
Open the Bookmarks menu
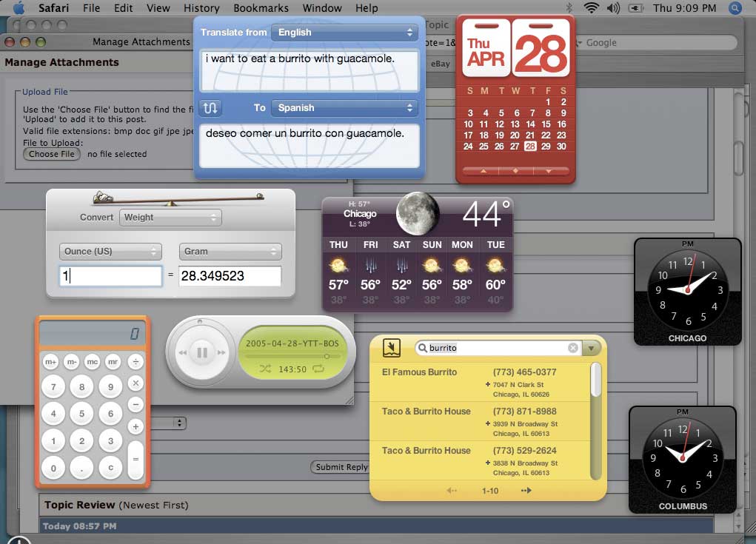point(261,8)
